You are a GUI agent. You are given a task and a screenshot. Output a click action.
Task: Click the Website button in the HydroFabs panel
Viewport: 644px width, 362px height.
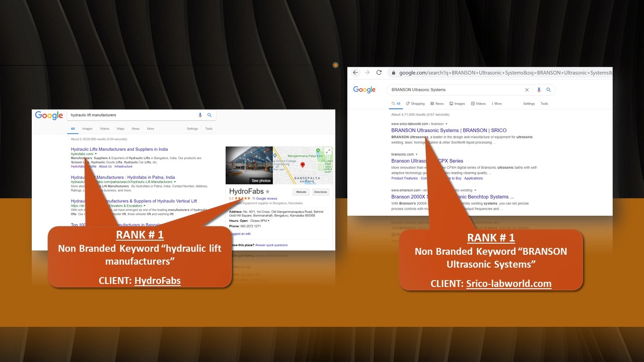tap(301, 192)
